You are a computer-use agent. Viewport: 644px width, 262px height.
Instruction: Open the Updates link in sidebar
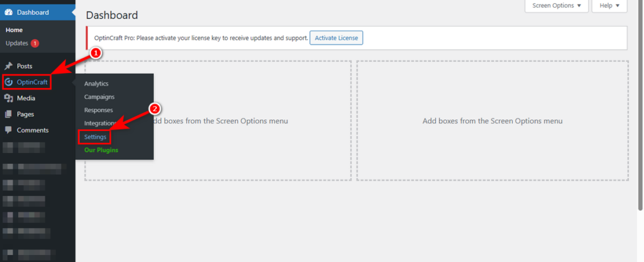tap(16, 43)
